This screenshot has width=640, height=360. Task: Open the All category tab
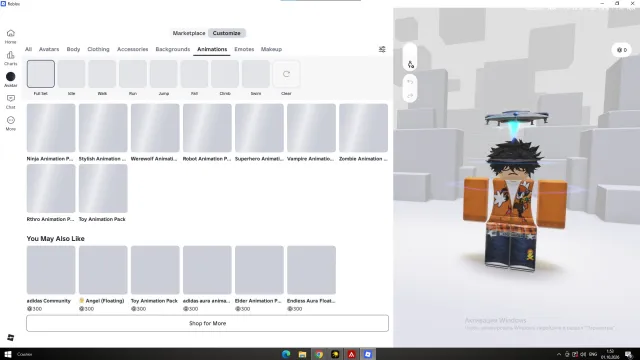click(28, 49)
